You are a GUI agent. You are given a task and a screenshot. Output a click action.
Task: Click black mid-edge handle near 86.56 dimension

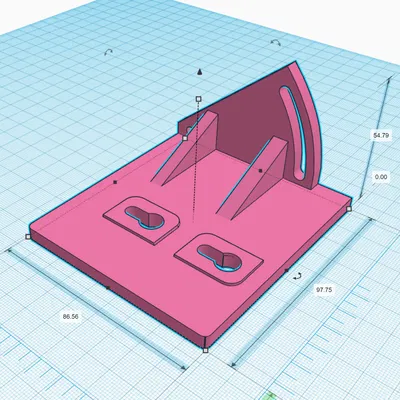108,288
